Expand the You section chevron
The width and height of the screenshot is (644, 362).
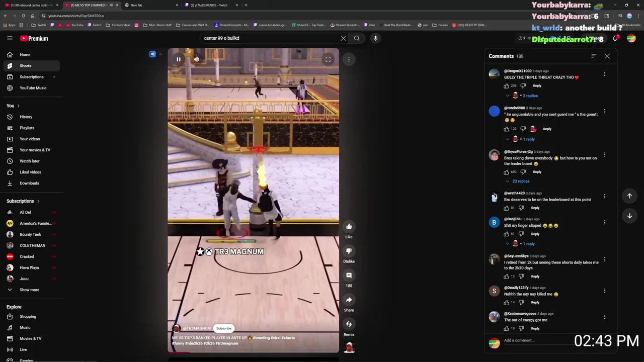18,106
